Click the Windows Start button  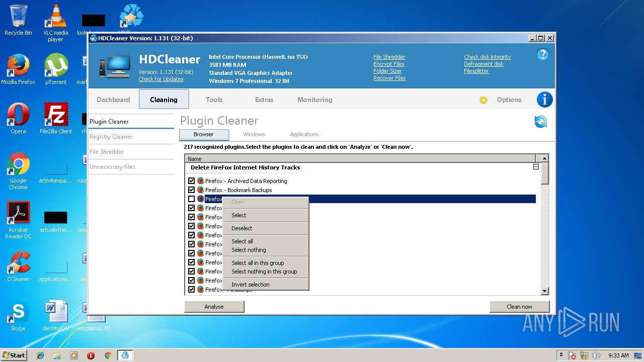tap(14, 355)
